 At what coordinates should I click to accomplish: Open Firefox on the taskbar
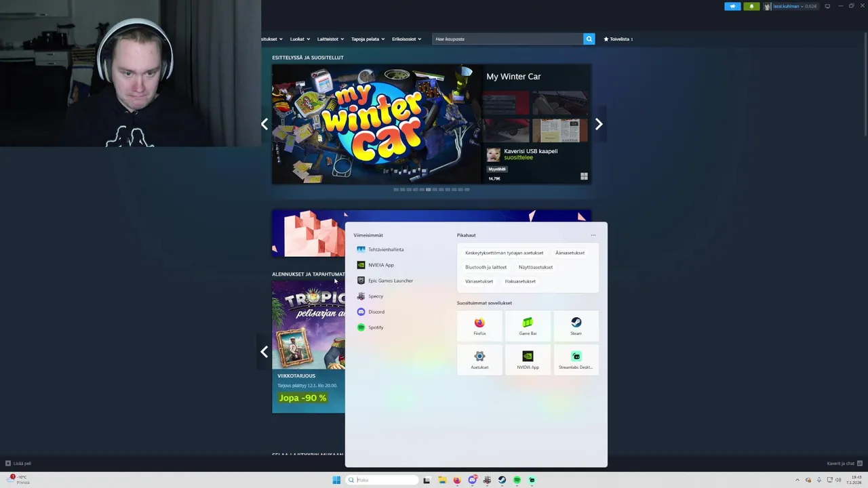click(457, 480)
